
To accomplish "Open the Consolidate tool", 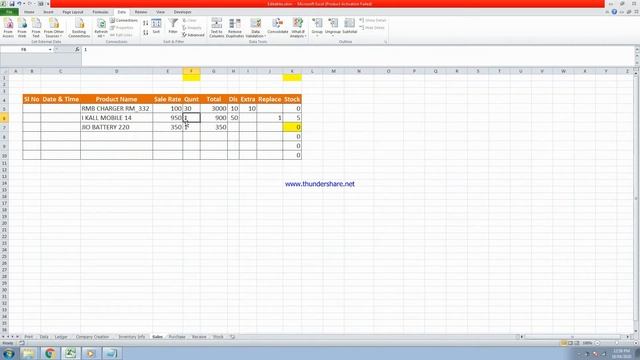I will [x=278, y=26].
